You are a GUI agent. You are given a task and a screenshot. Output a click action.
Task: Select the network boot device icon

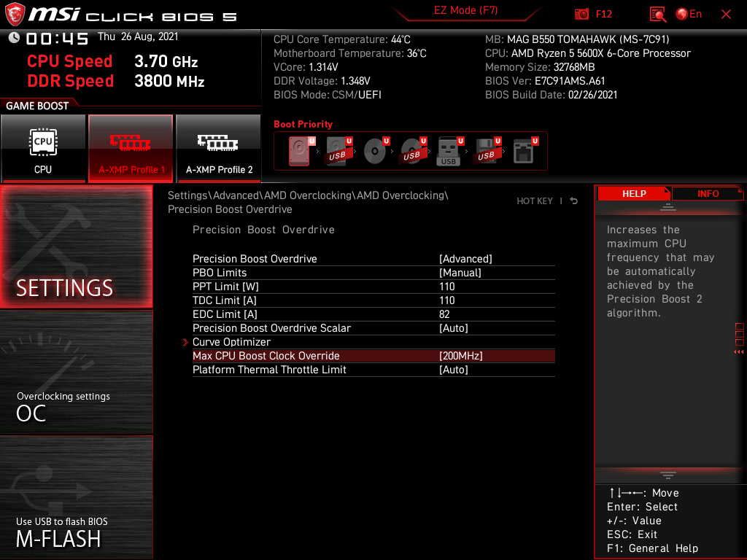click(525, 151)
